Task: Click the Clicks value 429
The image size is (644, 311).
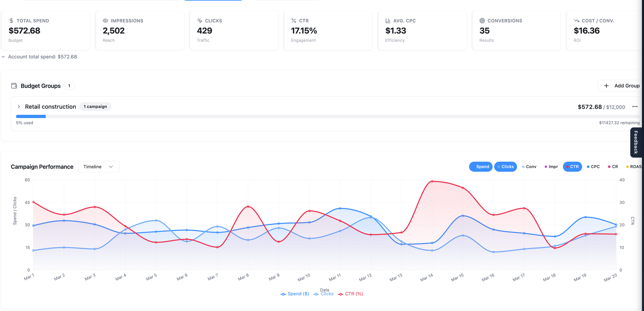Action: 205,31
